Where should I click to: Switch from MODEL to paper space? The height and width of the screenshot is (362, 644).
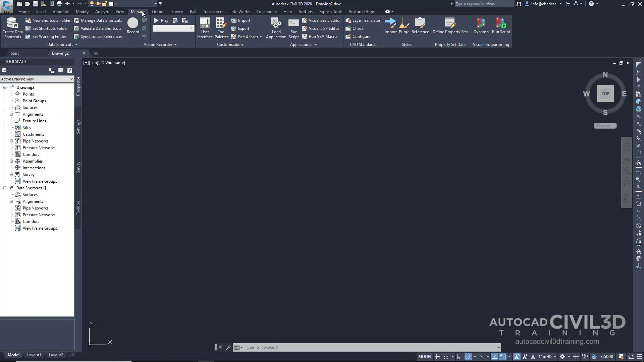pos(425,356)
